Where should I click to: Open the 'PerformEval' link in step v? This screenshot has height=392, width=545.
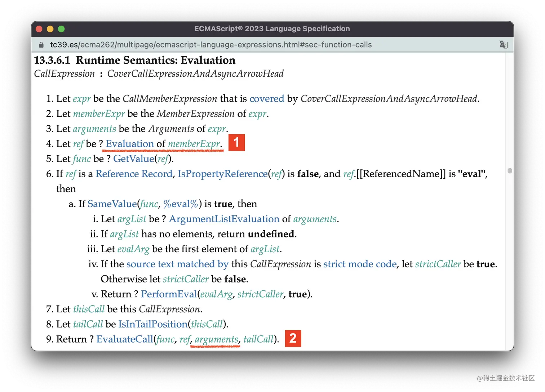pyautogui.click(x=169, y=294)
